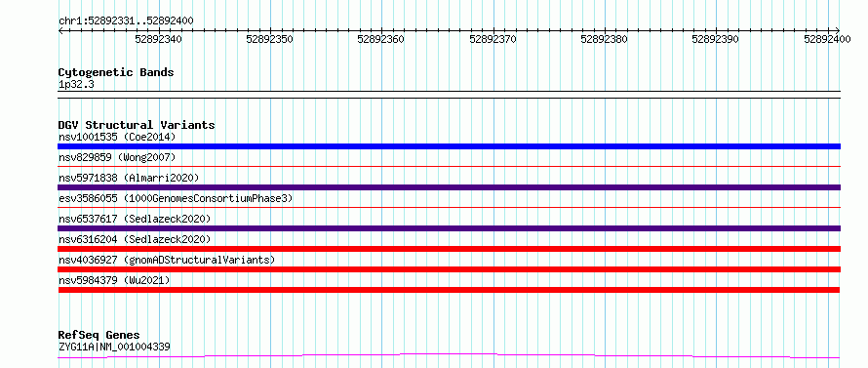
Task: Click ruler tick label 52892380
Action: 604,39
